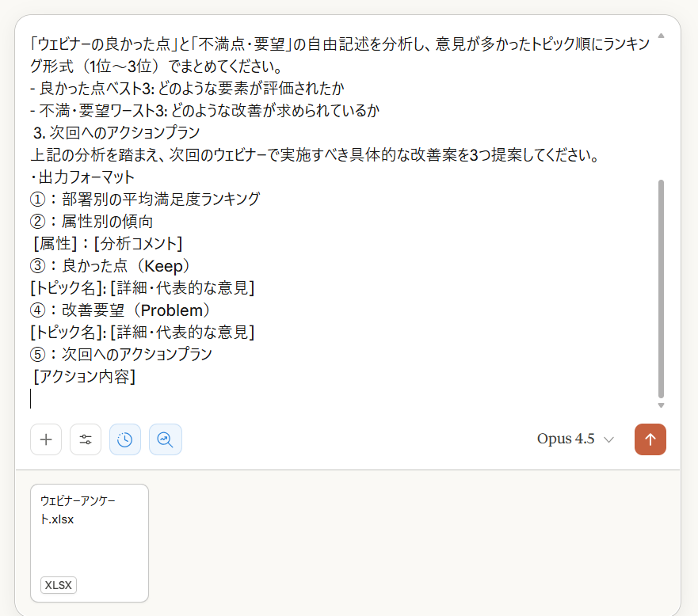Click the ④：改善要望（Problem） line
Screen dimensions: 698x616
point(120,310)
